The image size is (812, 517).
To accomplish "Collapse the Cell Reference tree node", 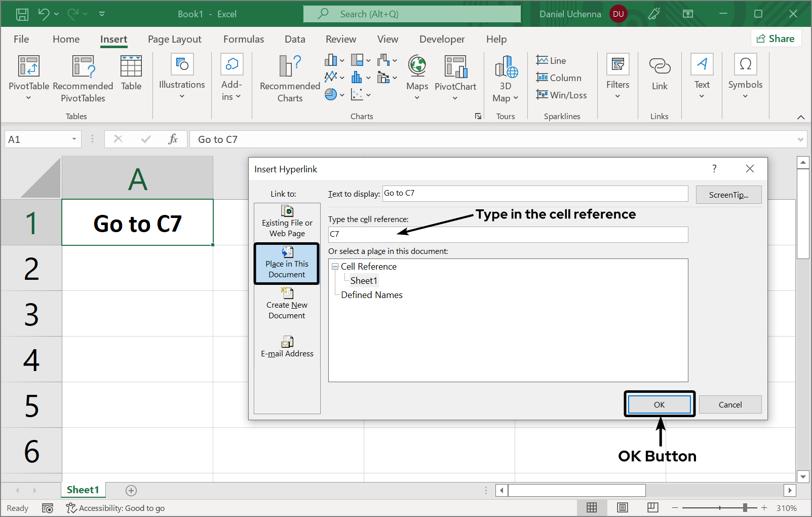I will (335, 267).
